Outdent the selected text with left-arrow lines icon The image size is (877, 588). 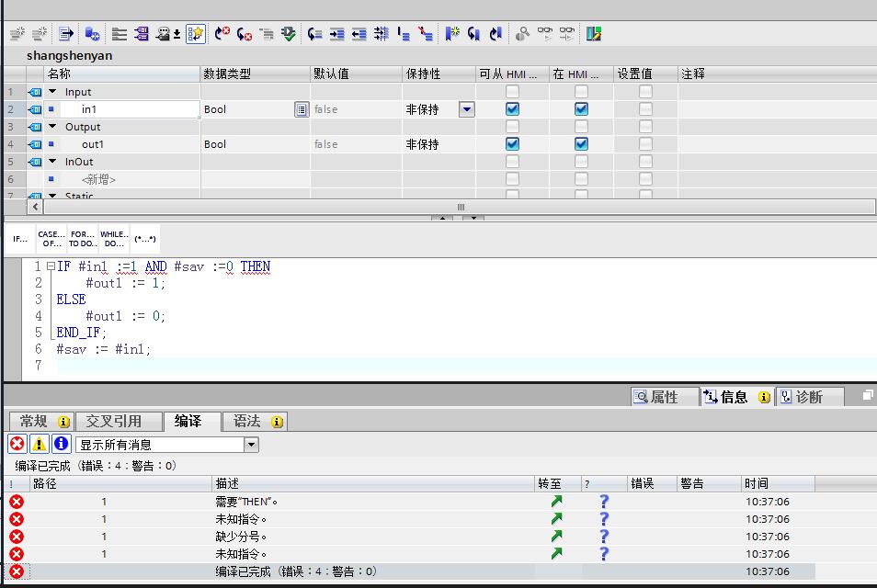(359, 34)
